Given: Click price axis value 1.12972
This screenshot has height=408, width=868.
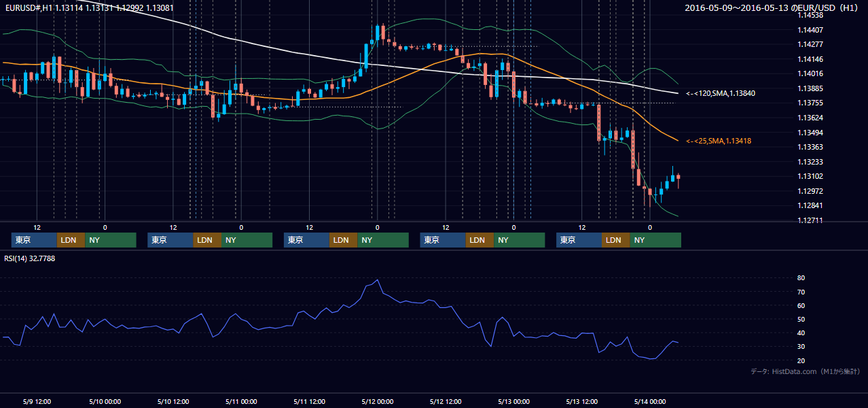Looking at the screenshot, I should coord(811,191).
